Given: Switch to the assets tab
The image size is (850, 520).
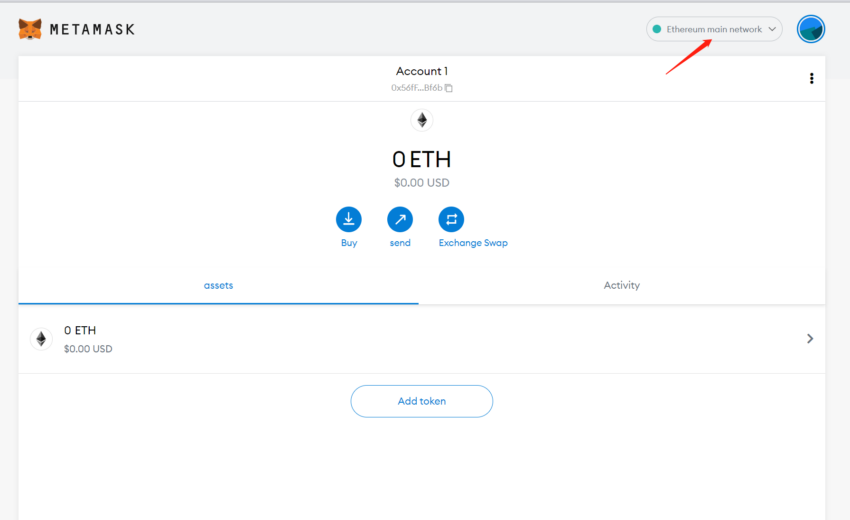Looking at the screenshot, I should [x=218, y=285].
